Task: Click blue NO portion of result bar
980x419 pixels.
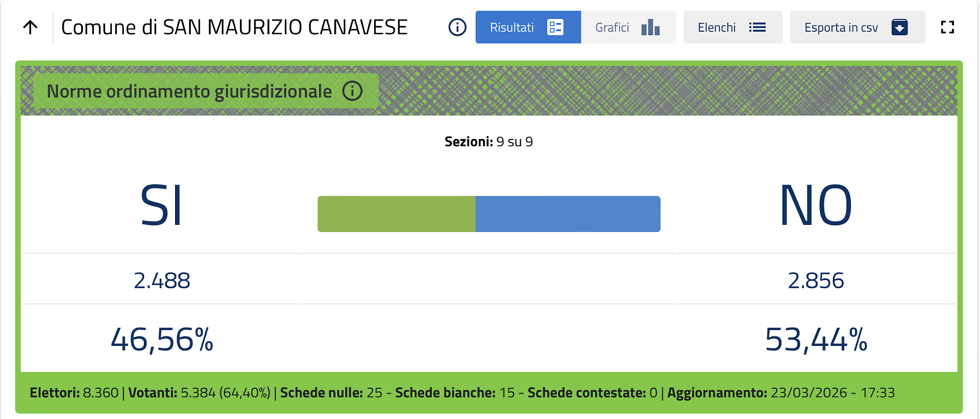Action: pyautogui.click(x=568, y=214)
